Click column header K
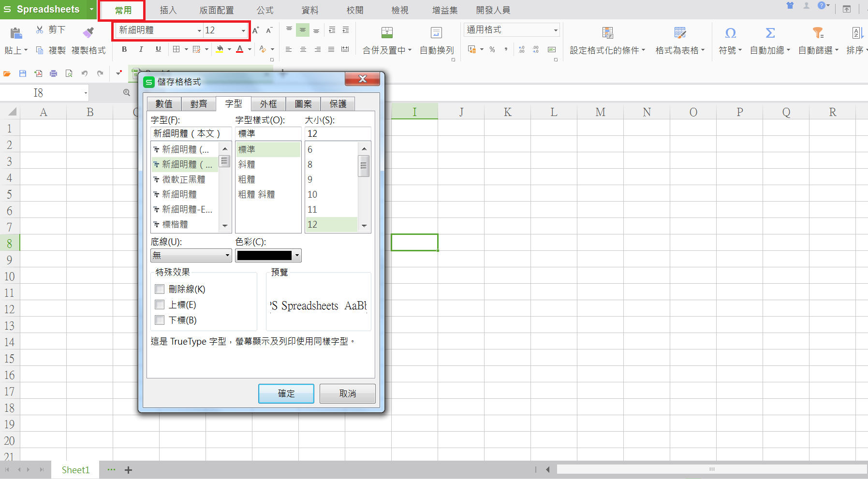 [508, 112]
